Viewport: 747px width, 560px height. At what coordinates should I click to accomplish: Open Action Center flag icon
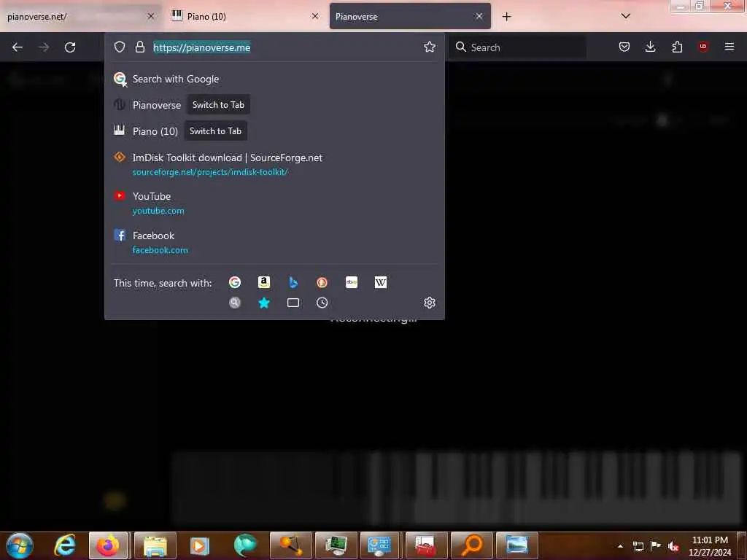[656, 546]
